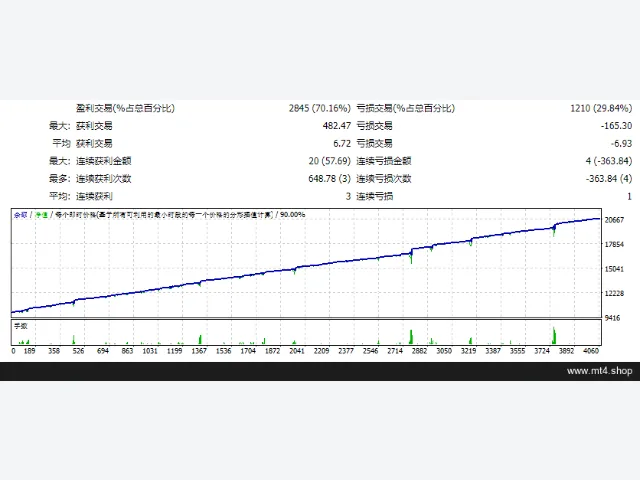
Task: Click x-axis label "4060"
Action: pyautogui.click(x=591, y=351)
